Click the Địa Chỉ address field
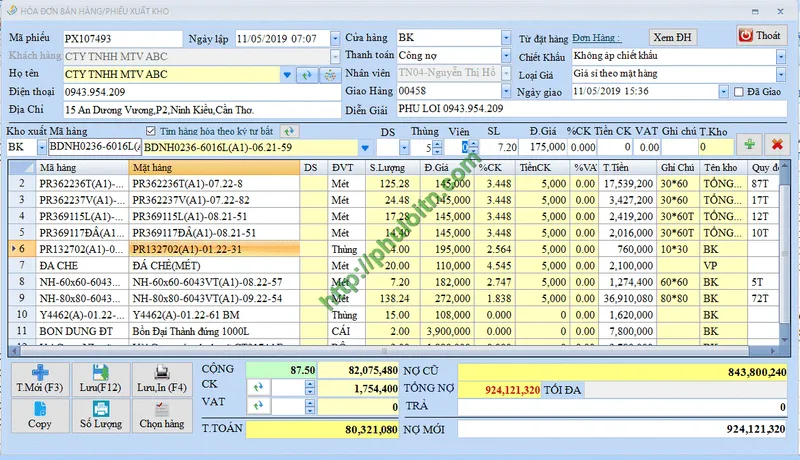The image size is (800, 460). (202, 110)
